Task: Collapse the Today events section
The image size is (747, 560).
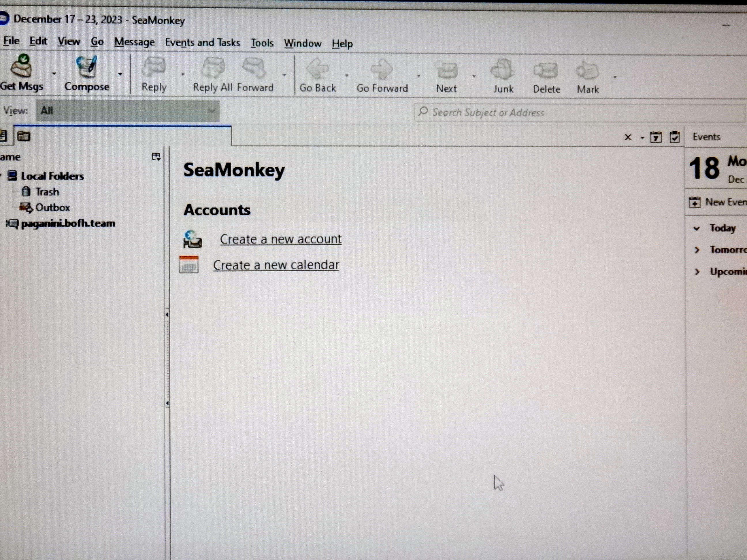Action: [696, 228]
